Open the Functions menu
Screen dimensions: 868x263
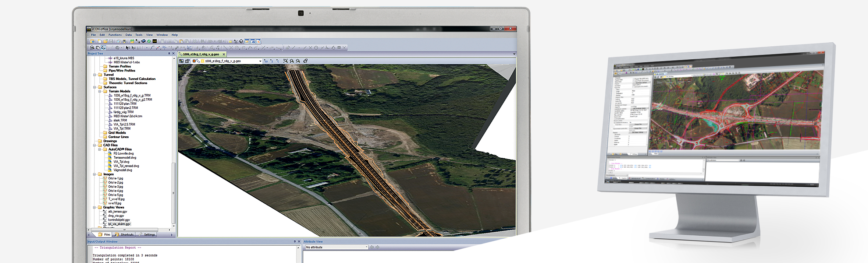tap(115, 35)
